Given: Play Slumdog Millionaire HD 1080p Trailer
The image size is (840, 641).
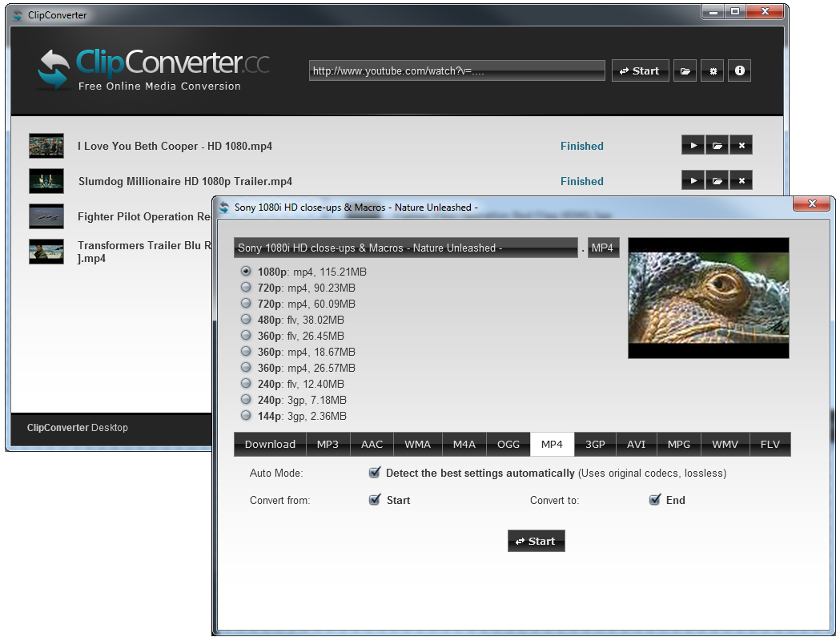Looking at the screenshot, I should coord(693,180).
